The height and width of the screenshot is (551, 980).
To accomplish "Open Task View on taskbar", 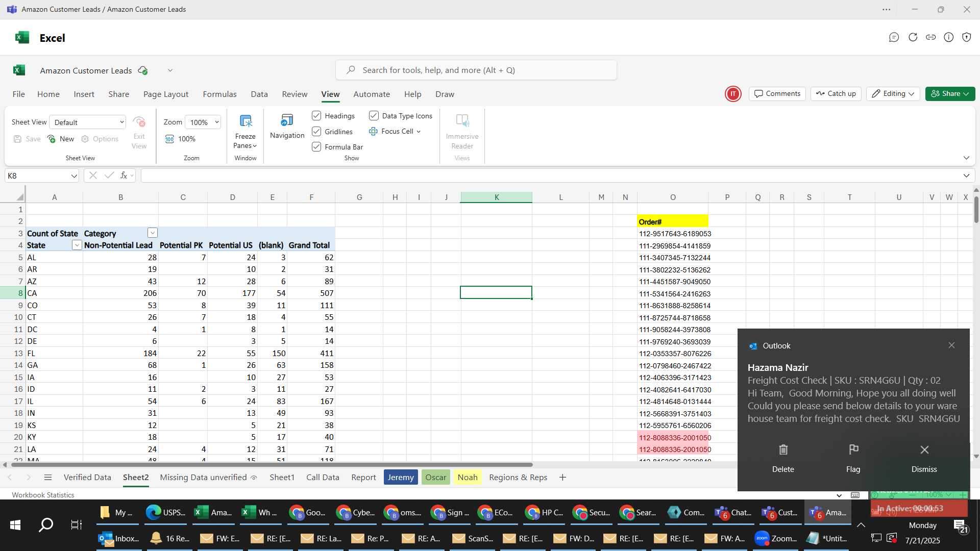I will (x=76, y=525).
